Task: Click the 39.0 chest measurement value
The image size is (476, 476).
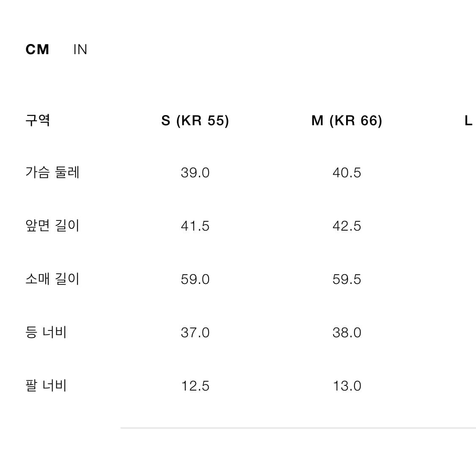Action: coord(195,172)
